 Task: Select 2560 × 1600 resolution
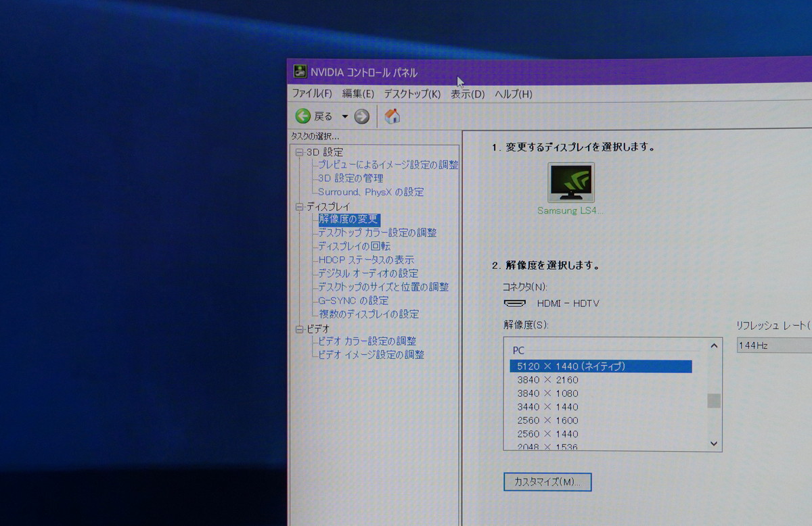tap(548, 421)
